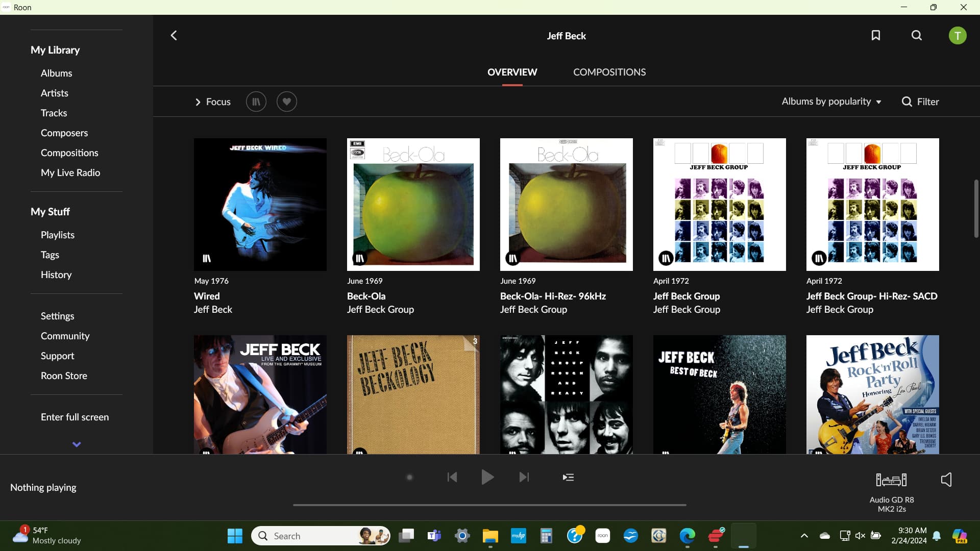Open the Jeff Beck Group album title
Screen dimensions: 980x551
[x=687, y=296]
